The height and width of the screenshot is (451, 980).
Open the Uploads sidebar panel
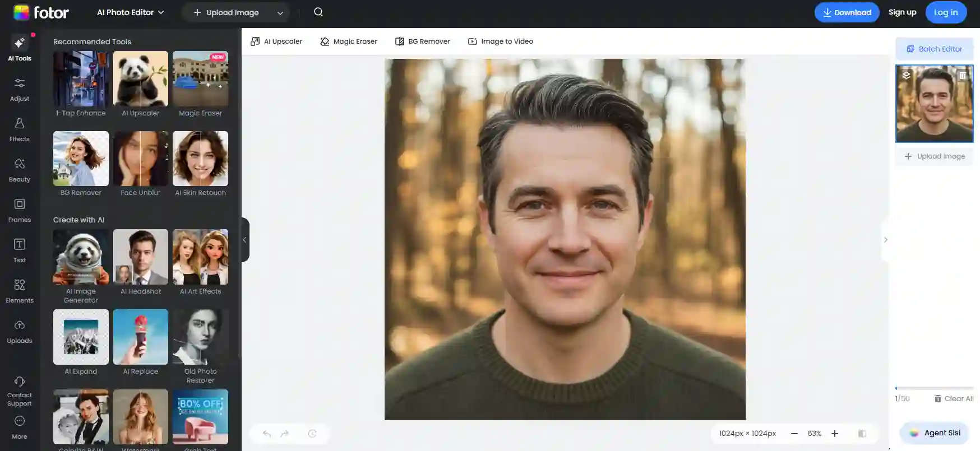[x=20, y=331]
